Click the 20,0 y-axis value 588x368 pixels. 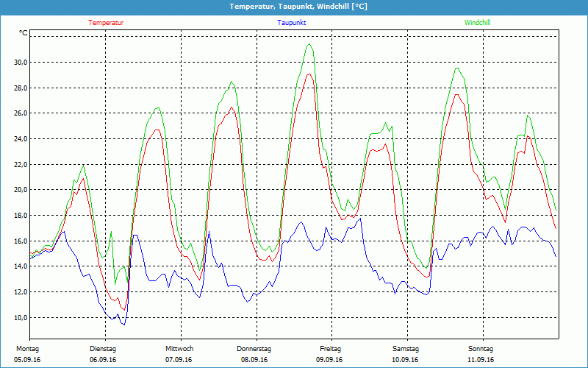21,190
